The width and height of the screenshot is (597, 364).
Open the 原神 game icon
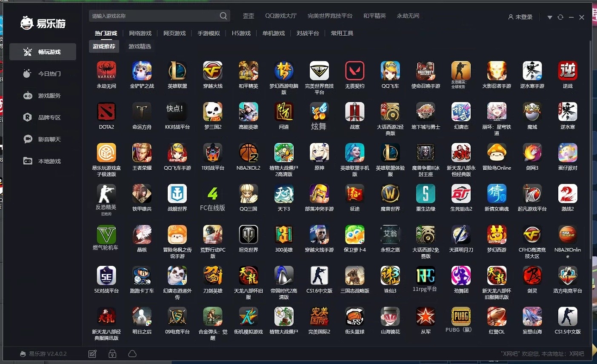[319, 153]
